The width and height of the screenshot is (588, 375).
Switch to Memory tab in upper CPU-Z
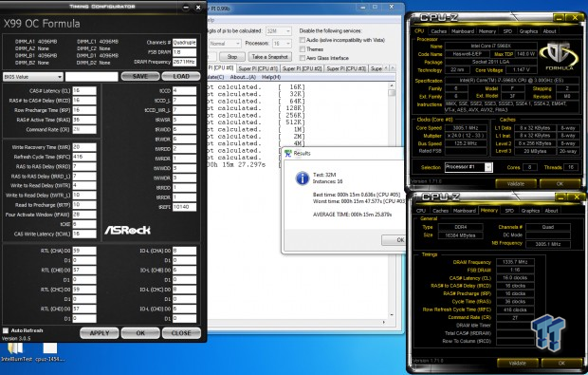(x=487, y=31)
